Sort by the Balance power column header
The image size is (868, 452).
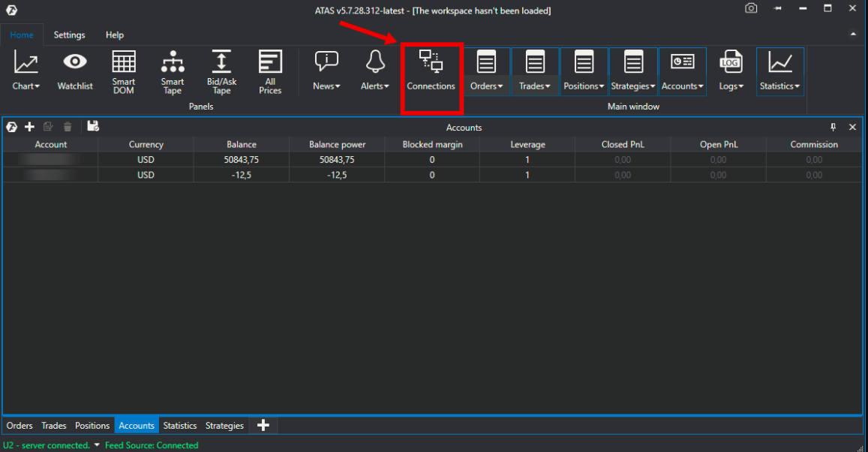click(337, 145)
